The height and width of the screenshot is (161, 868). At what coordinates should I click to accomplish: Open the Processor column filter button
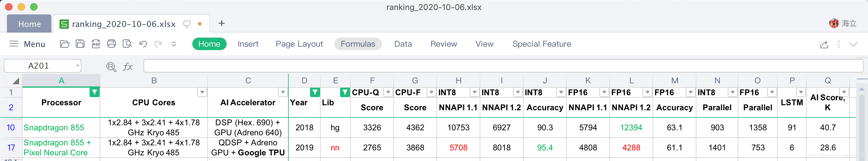94,92
